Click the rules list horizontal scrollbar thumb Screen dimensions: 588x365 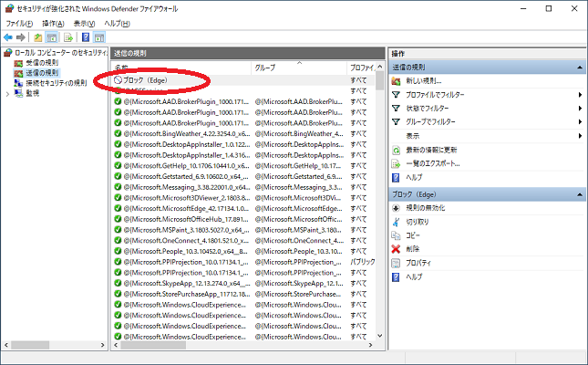coord(153,345)
